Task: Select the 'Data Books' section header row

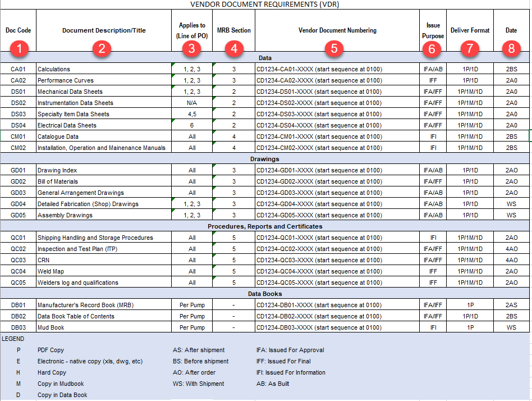Action: pos(265,294)
